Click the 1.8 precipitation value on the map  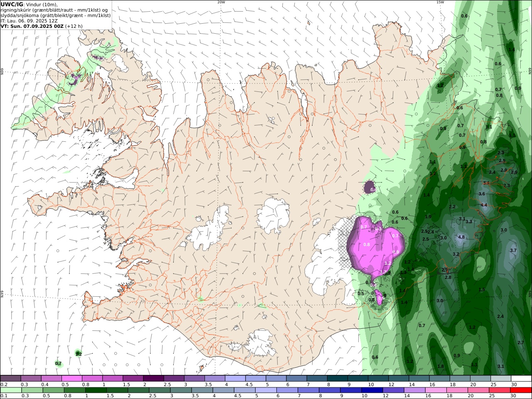[x=441, y=367]
